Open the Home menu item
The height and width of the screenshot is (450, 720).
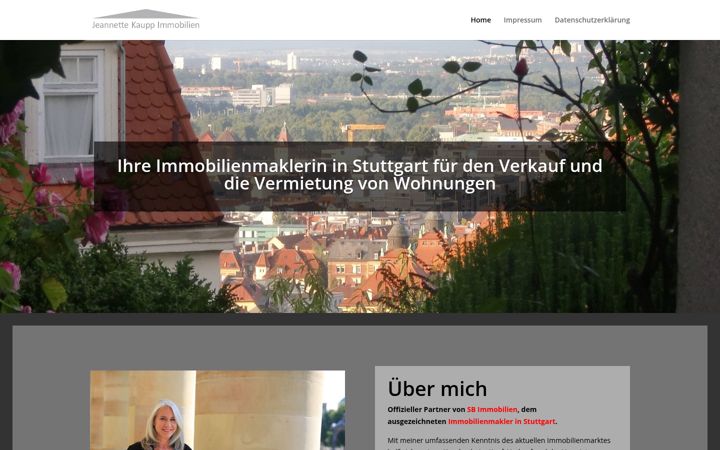[480, 20]
